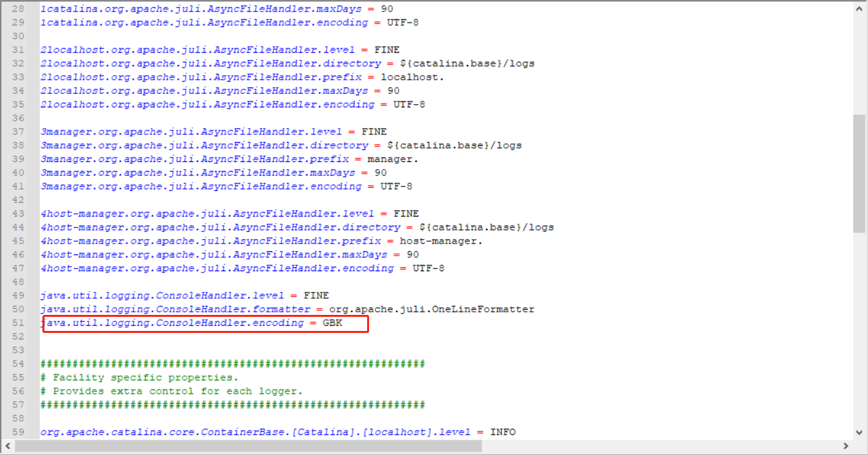Click the 'manager.' prefix value on line 39
Viewport: 868px width, 455px height.
(393, 159)
